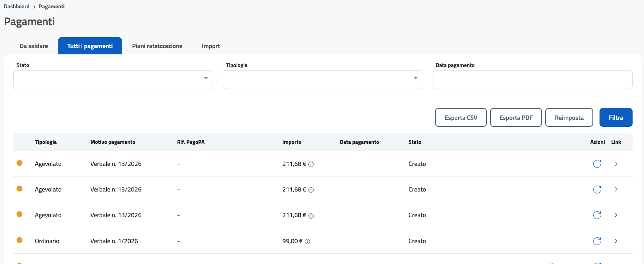Click refresh icon on first Agevolato row

click(x=597, y=164)
